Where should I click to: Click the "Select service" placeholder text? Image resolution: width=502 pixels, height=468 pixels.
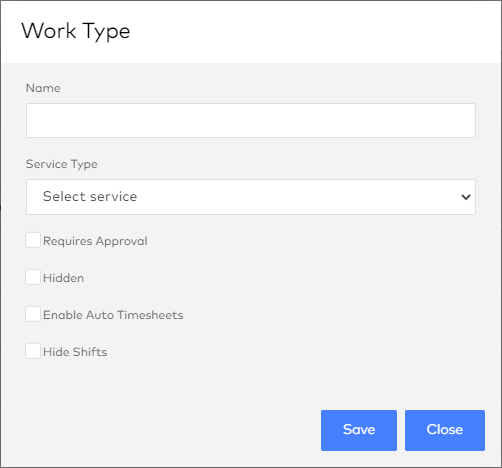coord(90,196)
